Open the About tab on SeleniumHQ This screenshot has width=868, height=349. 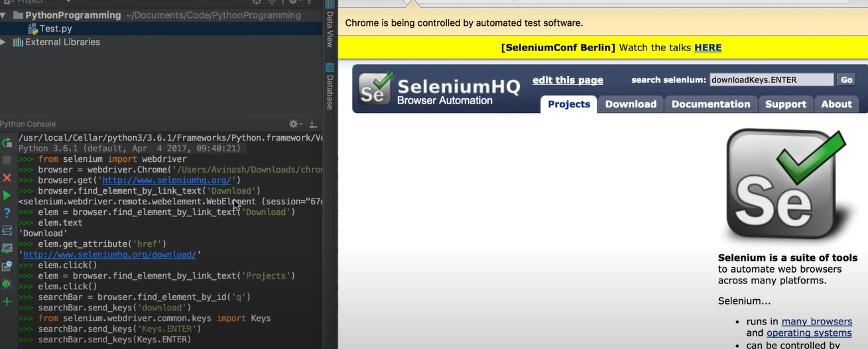(x=836, y=104)
